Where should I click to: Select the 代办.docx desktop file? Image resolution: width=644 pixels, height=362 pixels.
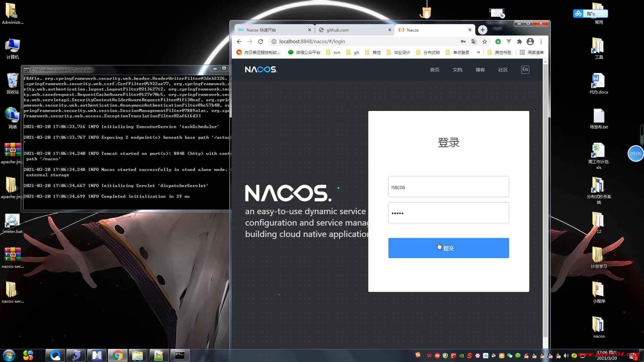(x=599, y=83)
